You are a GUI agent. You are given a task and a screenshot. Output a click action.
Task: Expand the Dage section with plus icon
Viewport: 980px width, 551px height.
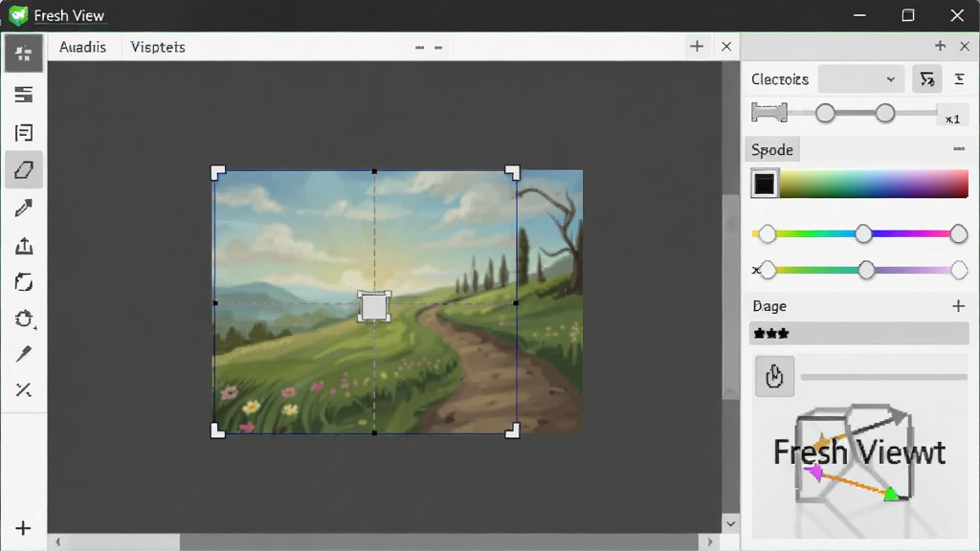click(959, 305)
